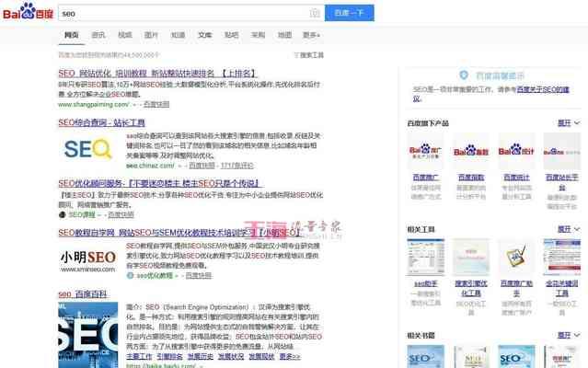Image resolution: width=588 pixels, height=368 pixels.
Task: Open the 贴吧 tab
Action: pyautogui.click(x=231, y=35)
